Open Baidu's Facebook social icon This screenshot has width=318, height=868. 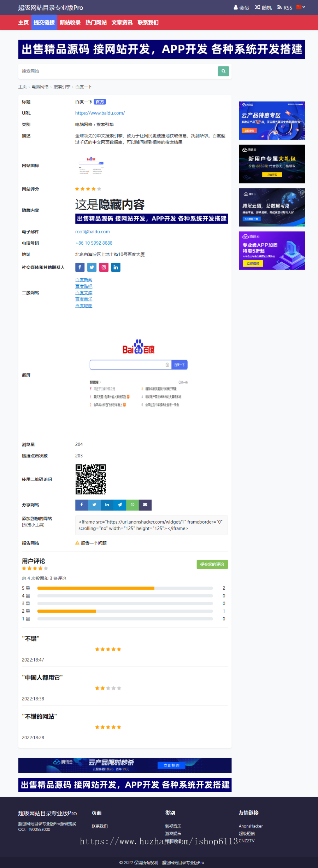click(80, 267)
